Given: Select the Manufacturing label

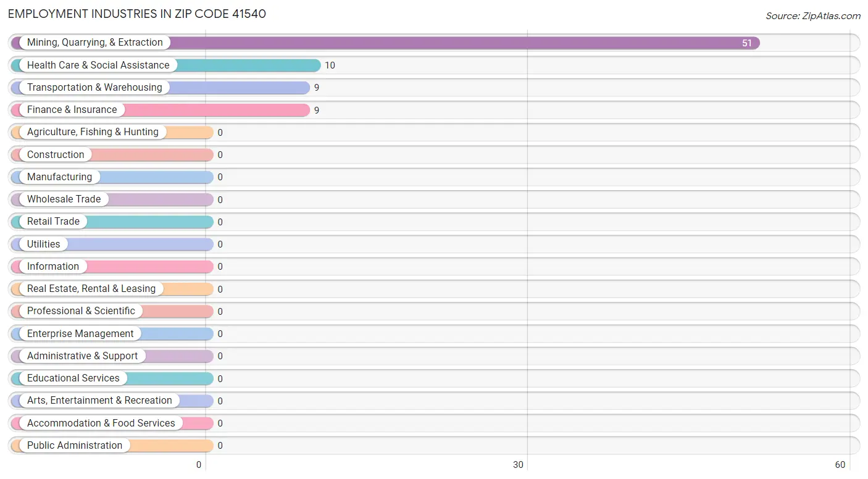Looking at the screenshot, I should pos(59,177).
